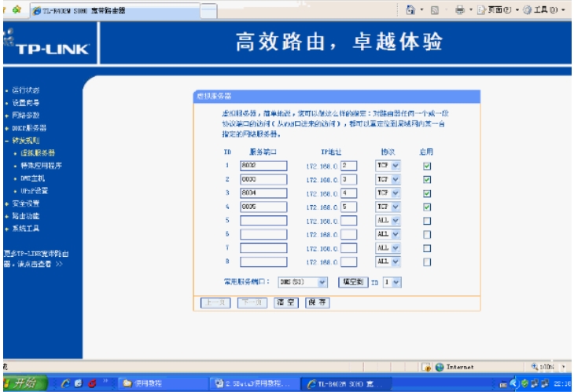574x392 pixels.
Task: Expand 安全设置 in the sidebar
Action: (x=26, y=203)
